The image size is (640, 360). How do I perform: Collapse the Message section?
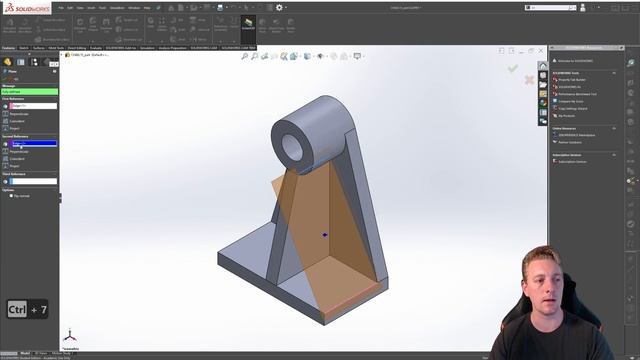pos(55,86)
